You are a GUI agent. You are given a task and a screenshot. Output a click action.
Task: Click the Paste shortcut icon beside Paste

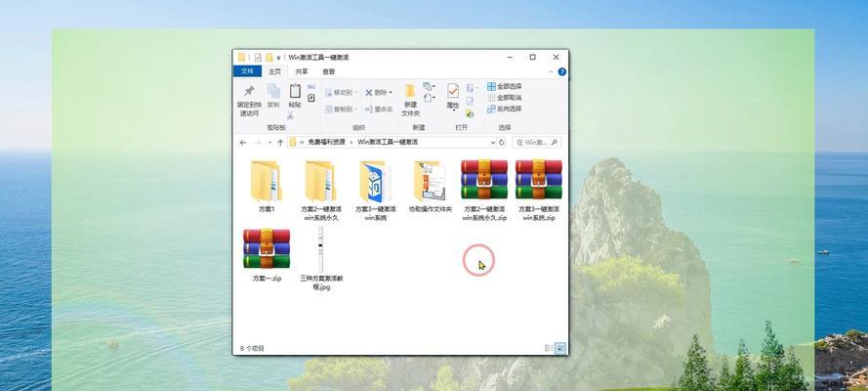tap(311, 98)
